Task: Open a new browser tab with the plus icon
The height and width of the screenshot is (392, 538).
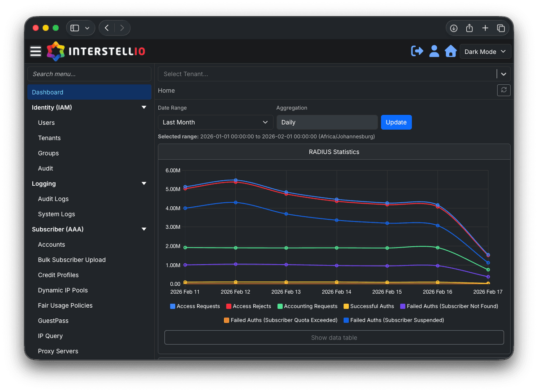Action: pyautogui.click(x=485, y=28)
